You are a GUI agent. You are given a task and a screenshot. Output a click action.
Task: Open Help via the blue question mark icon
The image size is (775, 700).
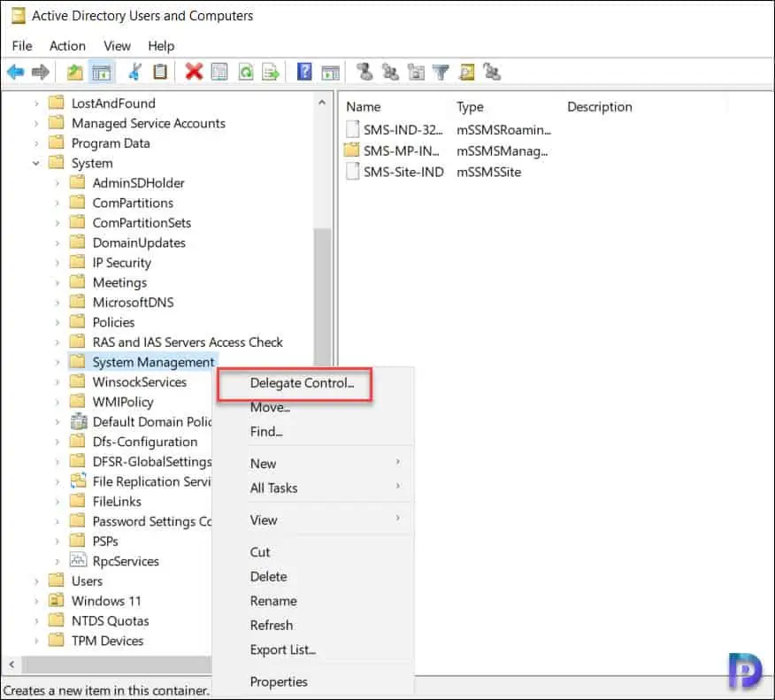pos(304,73)
